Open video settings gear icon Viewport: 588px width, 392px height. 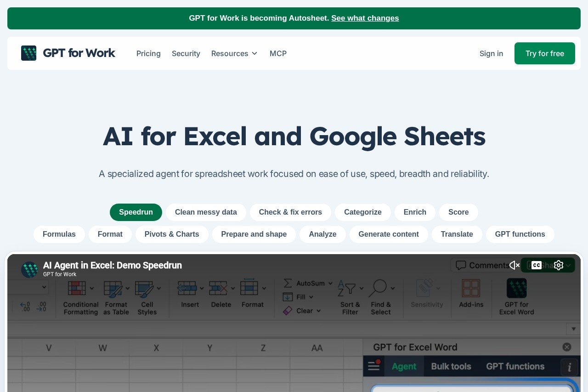click(x=559, y=265)
